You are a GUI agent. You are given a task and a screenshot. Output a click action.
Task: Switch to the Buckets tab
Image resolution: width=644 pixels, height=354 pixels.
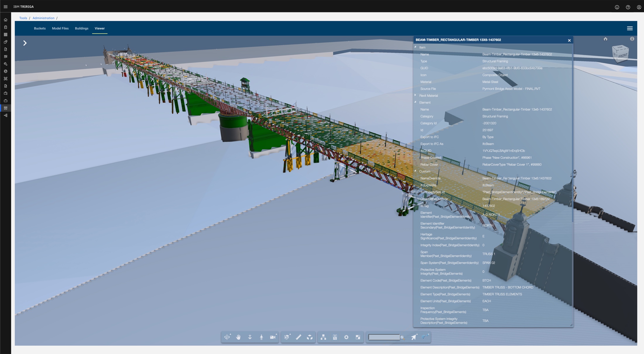[x=40, y=28]
